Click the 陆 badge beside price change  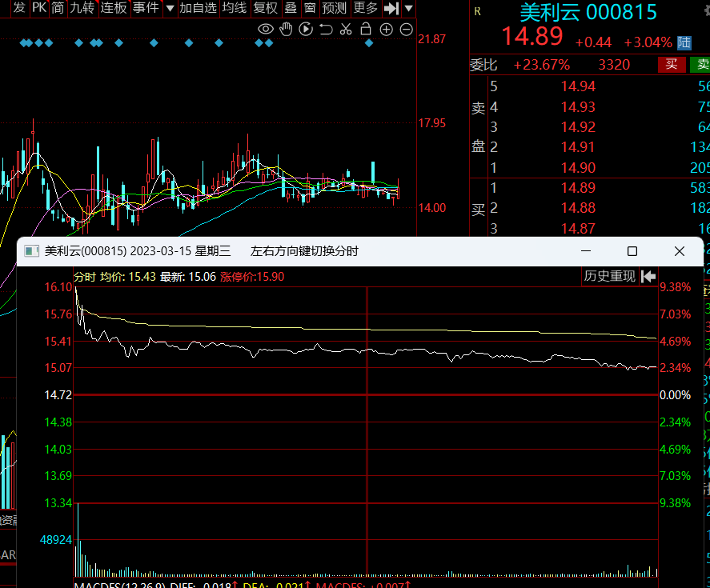click(x=684, y=42)
